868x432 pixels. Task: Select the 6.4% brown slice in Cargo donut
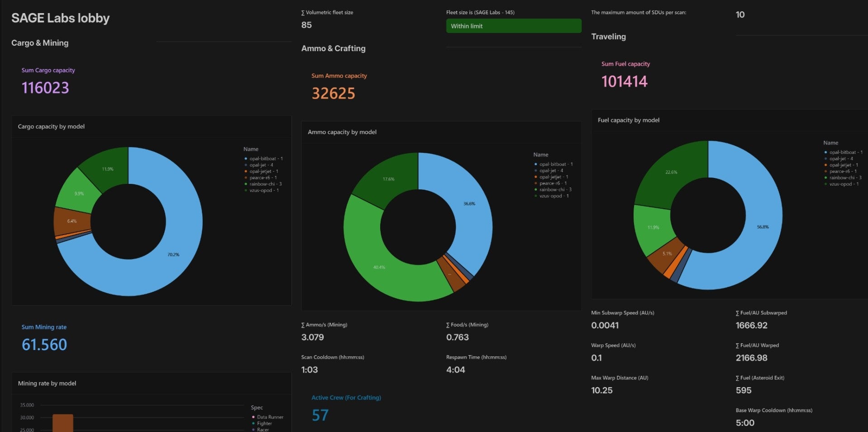click(72, 221)
